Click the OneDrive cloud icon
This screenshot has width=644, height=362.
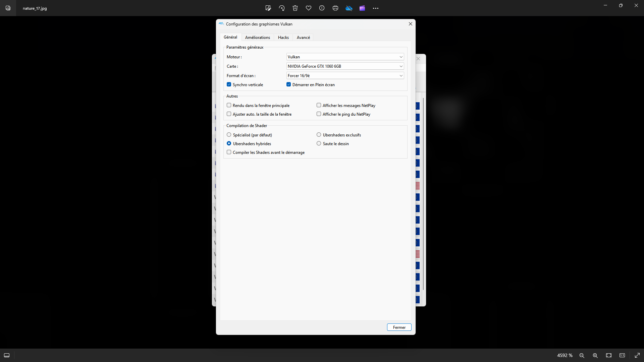(349, 8)
